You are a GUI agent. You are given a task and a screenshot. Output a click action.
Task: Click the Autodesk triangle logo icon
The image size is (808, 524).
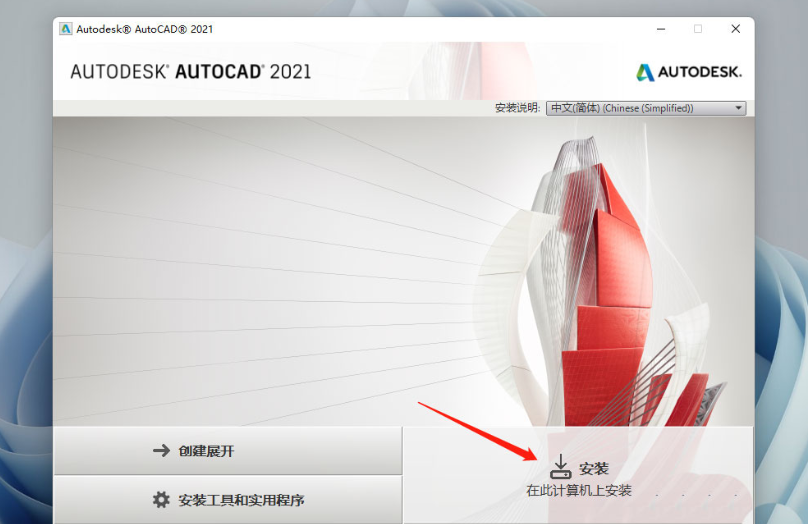click(645, 72)
